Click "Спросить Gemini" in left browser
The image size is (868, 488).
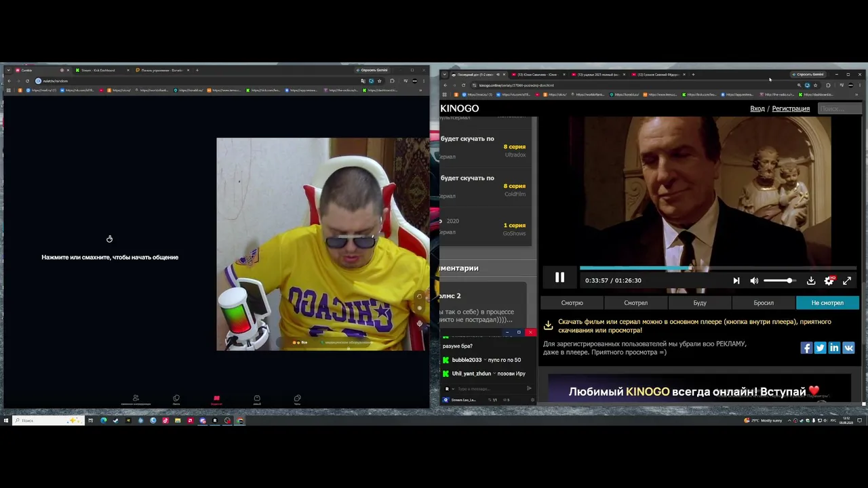tap(372, 70)
